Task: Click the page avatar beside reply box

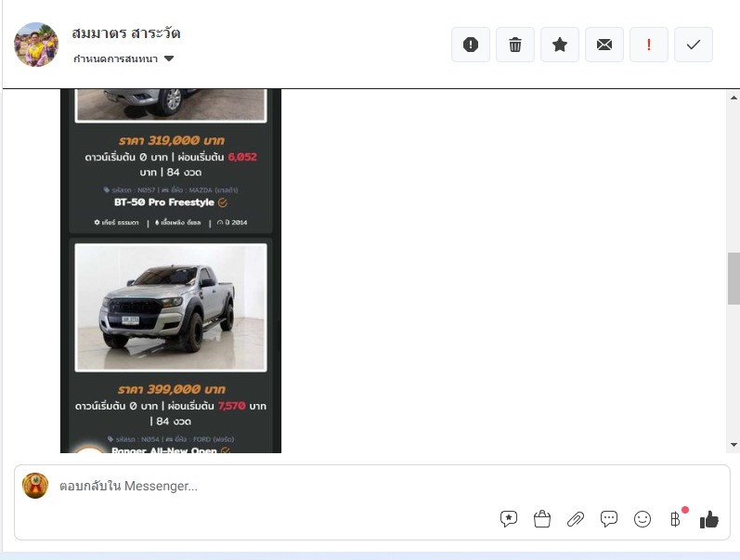Action: click(x=35, y=486)
